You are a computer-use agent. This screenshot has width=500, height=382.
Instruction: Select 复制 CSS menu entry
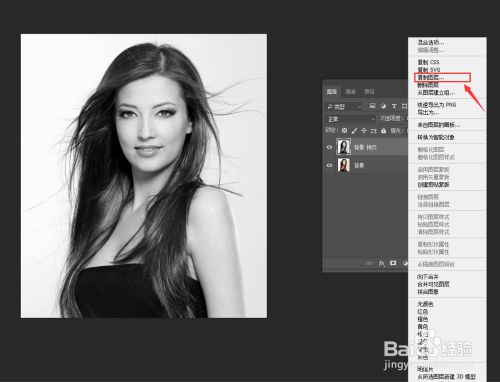428,62
